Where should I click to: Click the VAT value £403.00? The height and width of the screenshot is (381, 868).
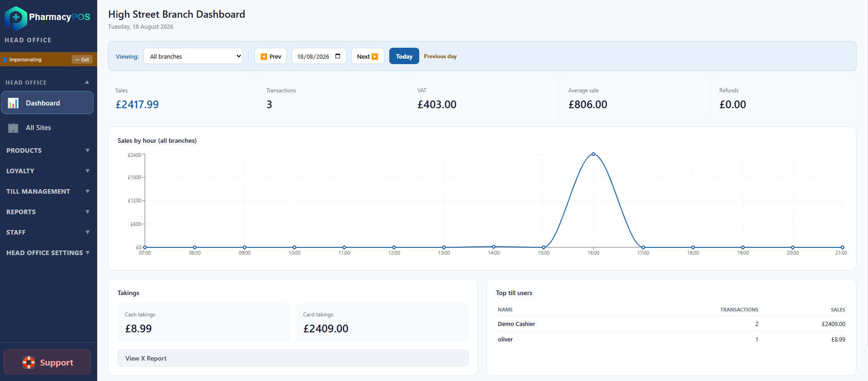coord(437,105)
